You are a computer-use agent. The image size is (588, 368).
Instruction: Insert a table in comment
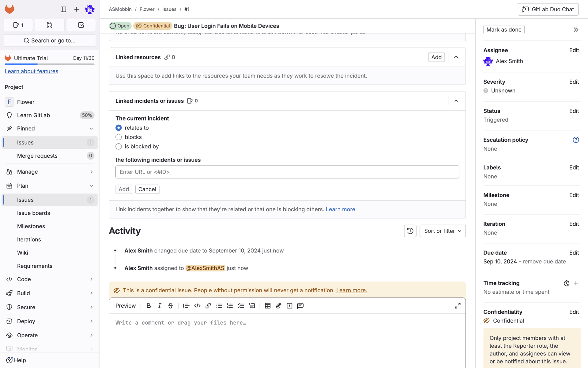click(x=268, y=306)
